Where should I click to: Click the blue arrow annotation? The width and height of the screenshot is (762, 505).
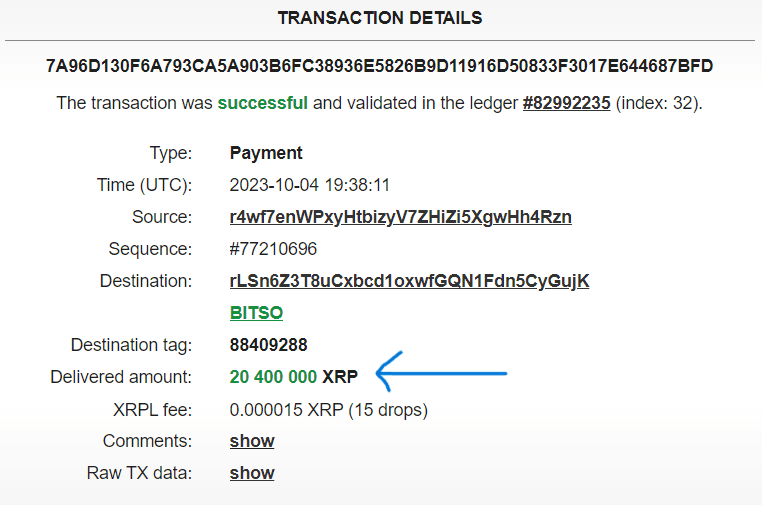tap(441, 372)
